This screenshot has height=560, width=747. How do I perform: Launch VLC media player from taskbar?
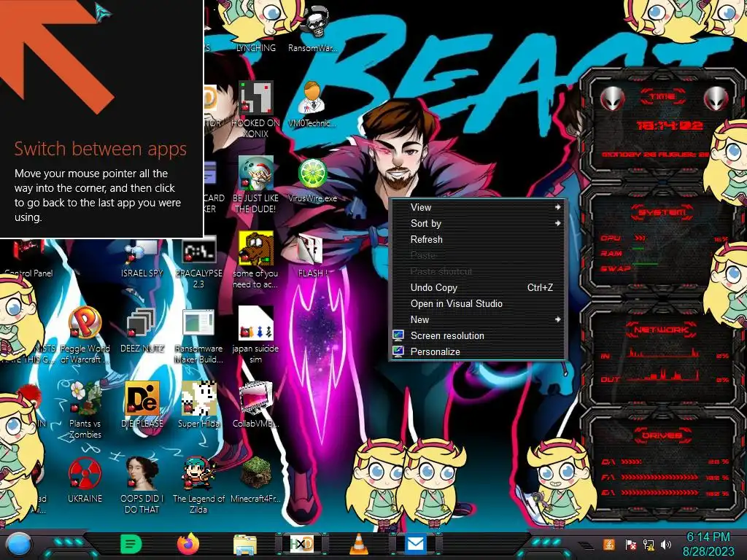coord(359,544)
